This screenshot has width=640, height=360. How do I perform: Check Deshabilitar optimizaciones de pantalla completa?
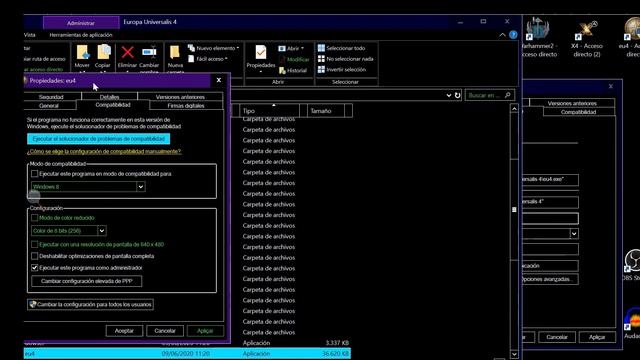point(35,256)
